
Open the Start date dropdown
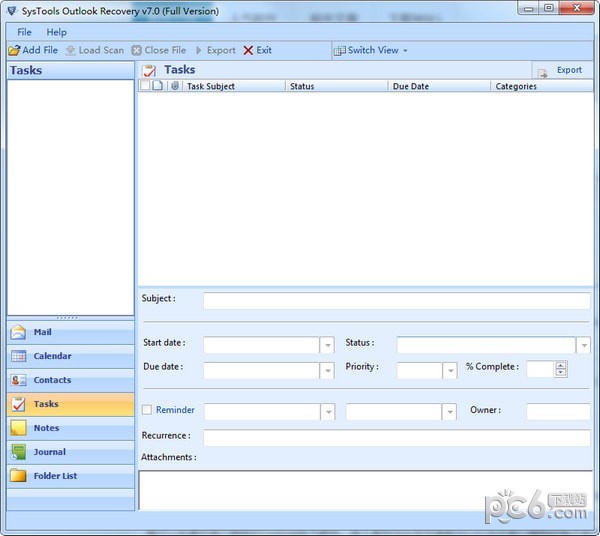pos(327,345)
